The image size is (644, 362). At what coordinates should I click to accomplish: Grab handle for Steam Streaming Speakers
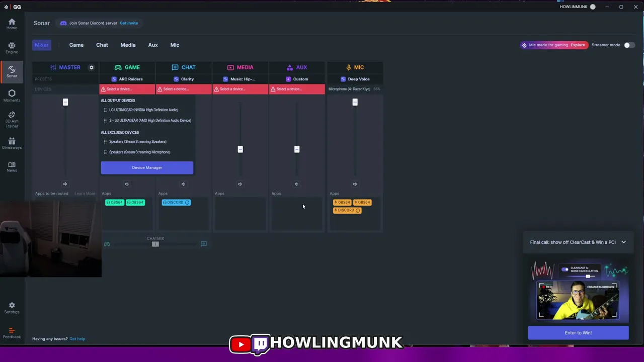point(105,141)
